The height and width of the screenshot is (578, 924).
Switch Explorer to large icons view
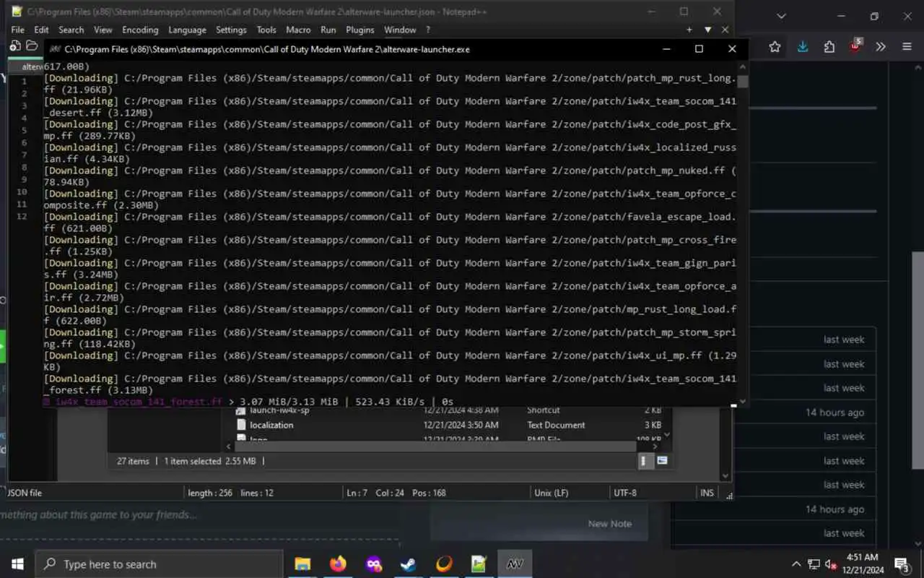662,461
